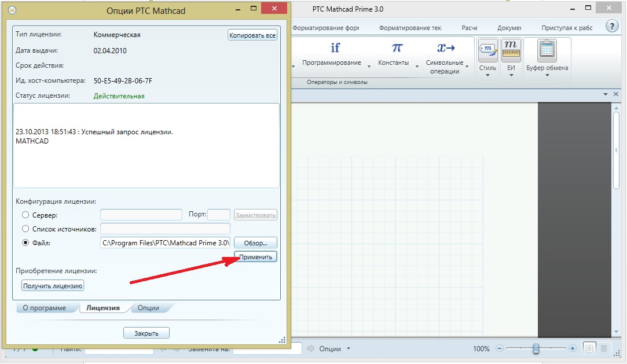Click the Буфер обмена clipboard icon
The width and height of the screenshot is (627, 364).
pyautogui.click(x=547, y=50)
